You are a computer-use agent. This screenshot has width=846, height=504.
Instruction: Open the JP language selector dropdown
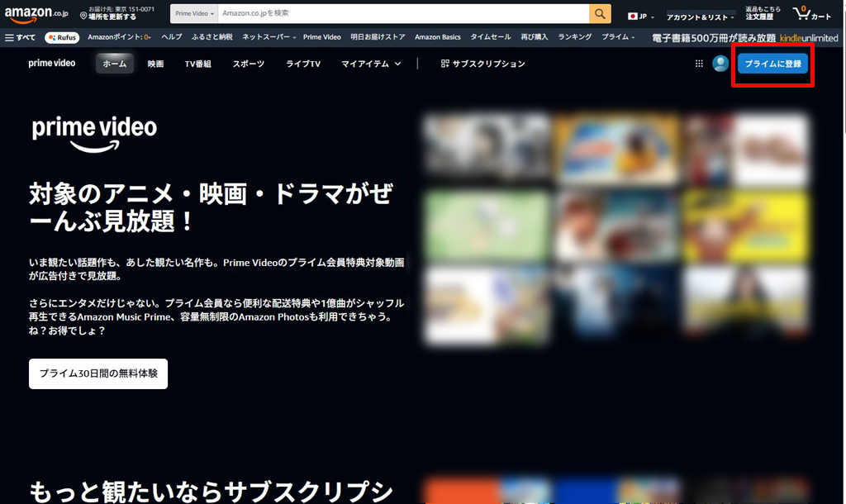tap(639, 16)
